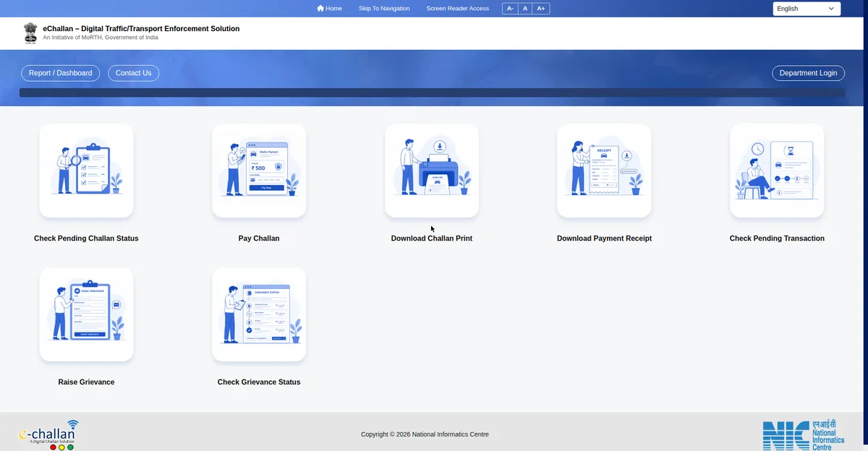Open the Download Challan Print printer tile
Screen dimensions: 868x451
(x=432, y=171)
